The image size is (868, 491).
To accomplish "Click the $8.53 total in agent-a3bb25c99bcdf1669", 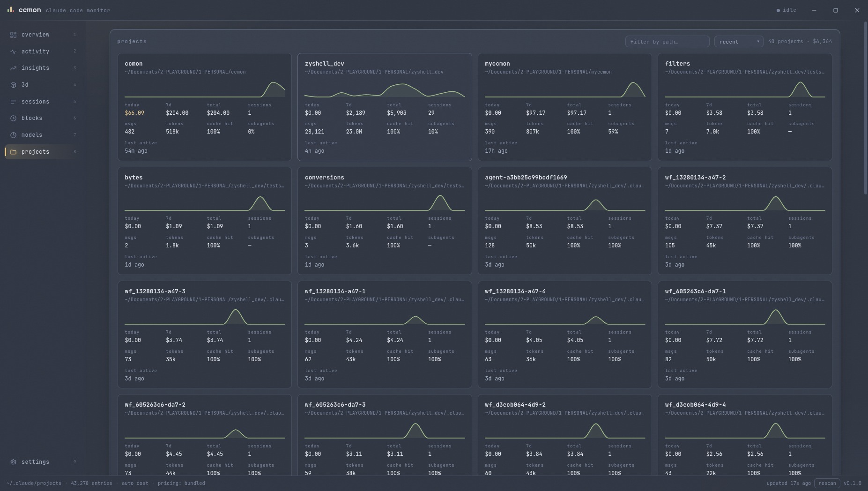I will [x=575, y=227].
